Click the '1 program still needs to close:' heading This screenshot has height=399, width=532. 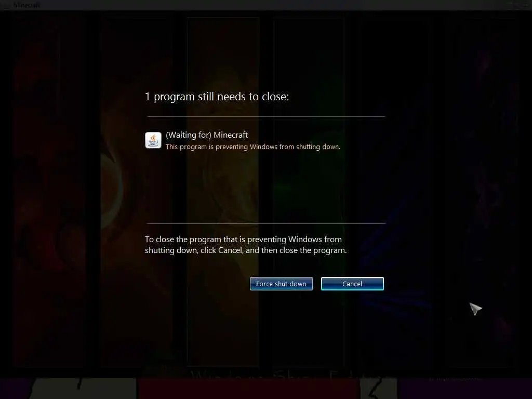(217, 97)
